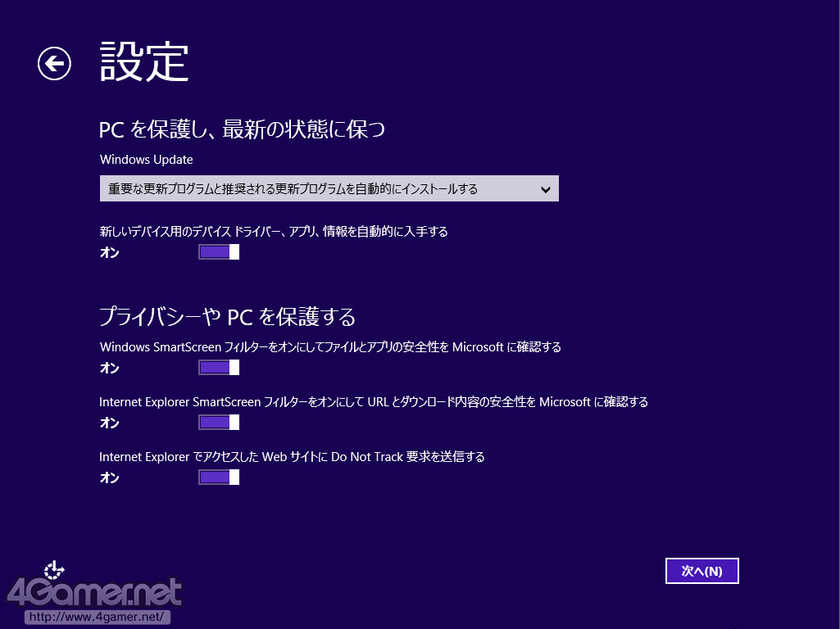
Task: Click the chevron on the Windows Update combo box
Action: (x=545, y=189)
